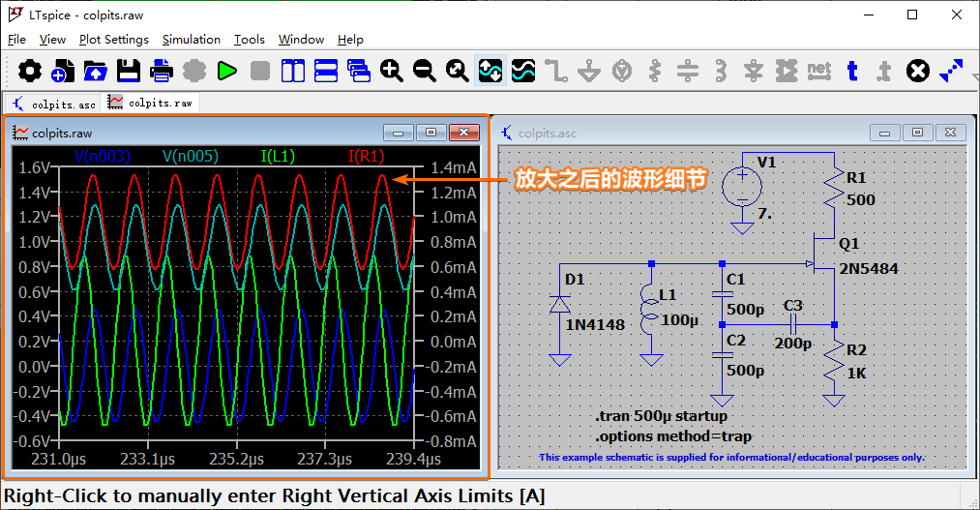Print using the printer icon
Screen dimensions: 980x510
[162, 71]
